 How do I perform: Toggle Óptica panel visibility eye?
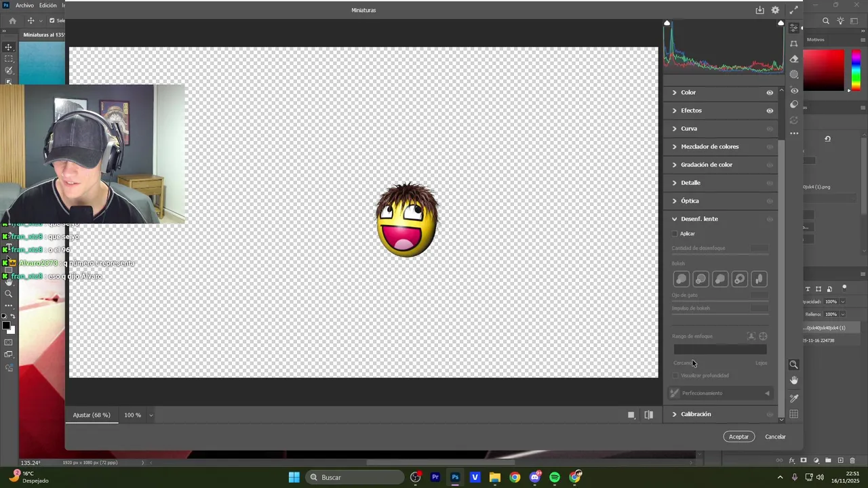tap(770, 201)
